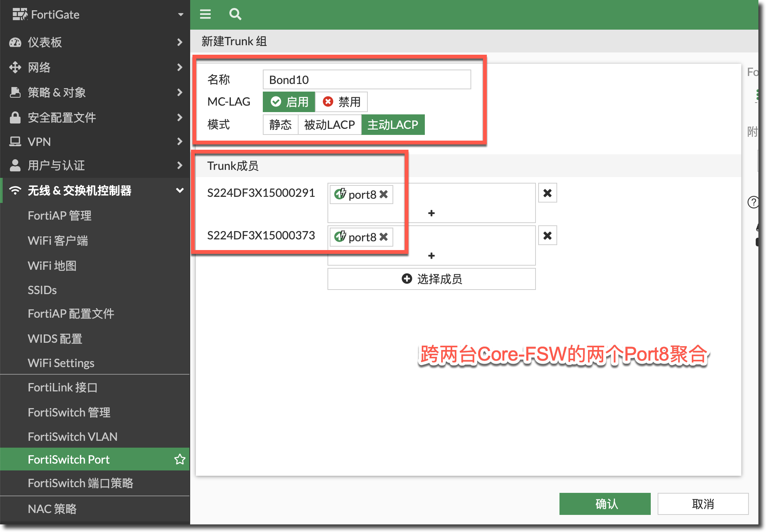Image resolution: width=766 pixels, height=532 pixels.
Task: Delete the S224DF3X15000291 member row
Action: 547,193
